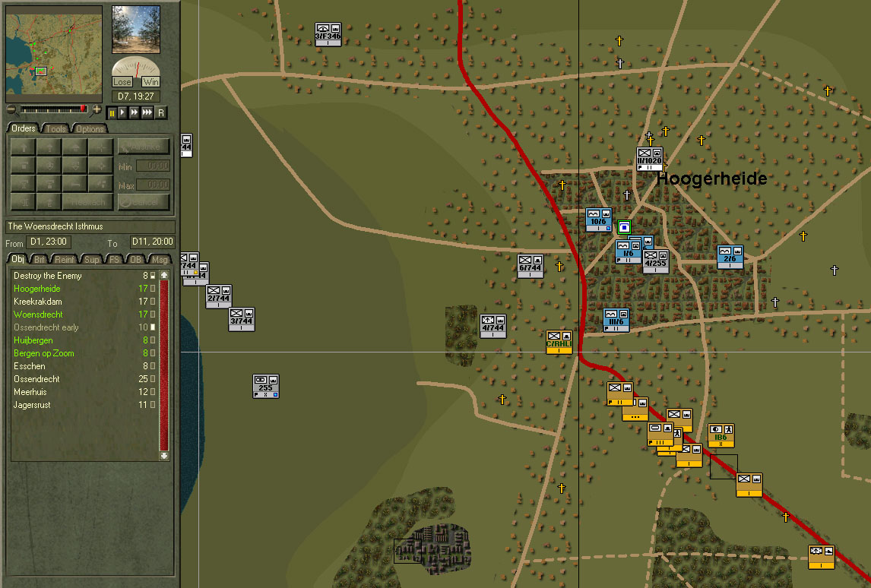Select the Ossendrecht 25-point objective
The width and height of the screenshot is (871, 588).
pos(84,379)
